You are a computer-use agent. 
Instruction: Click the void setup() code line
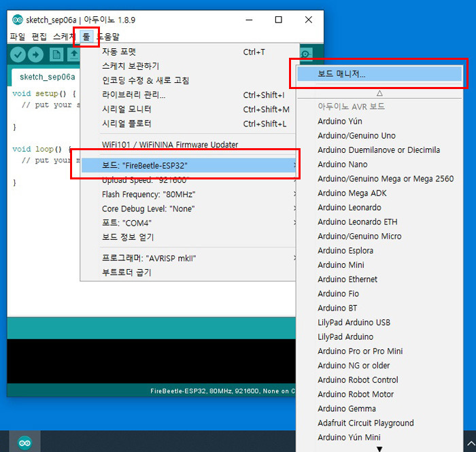pos(44,94)
